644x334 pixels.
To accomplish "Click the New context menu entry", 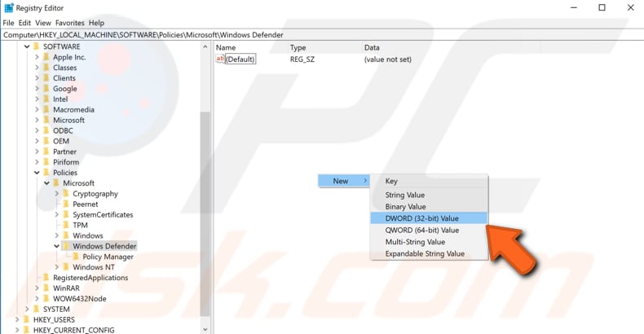I will click(344, 181).
